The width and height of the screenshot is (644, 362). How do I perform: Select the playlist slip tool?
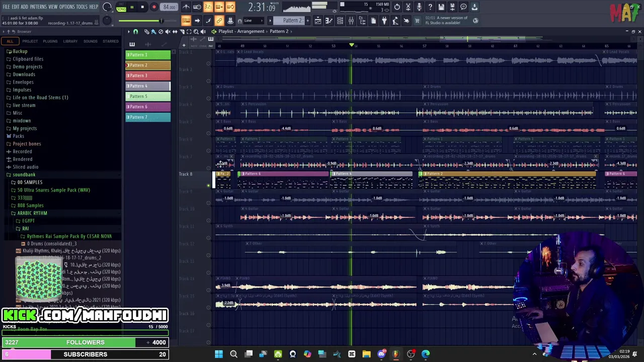[x=175, y=31]
